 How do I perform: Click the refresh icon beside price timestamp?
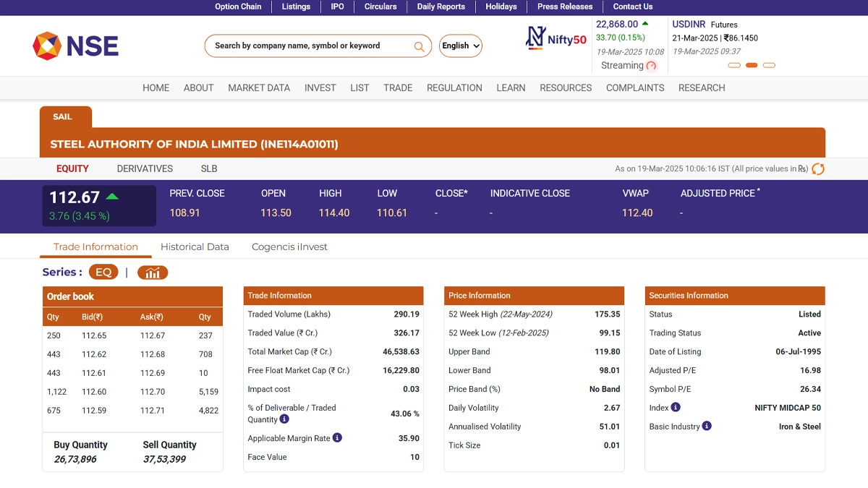pos(818,169)
